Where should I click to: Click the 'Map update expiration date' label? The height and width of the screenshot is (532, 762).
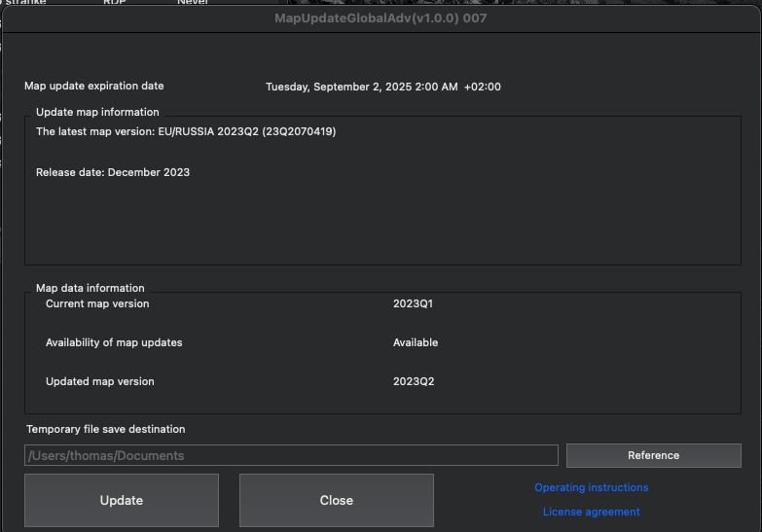(93, 86)
